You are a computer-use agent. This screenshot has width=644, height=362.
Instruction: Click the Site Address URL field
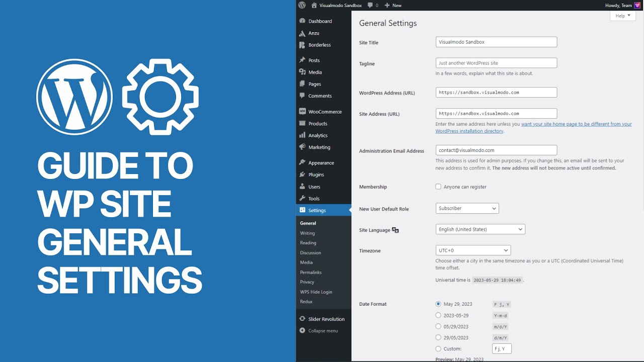(x=496, y=114)
